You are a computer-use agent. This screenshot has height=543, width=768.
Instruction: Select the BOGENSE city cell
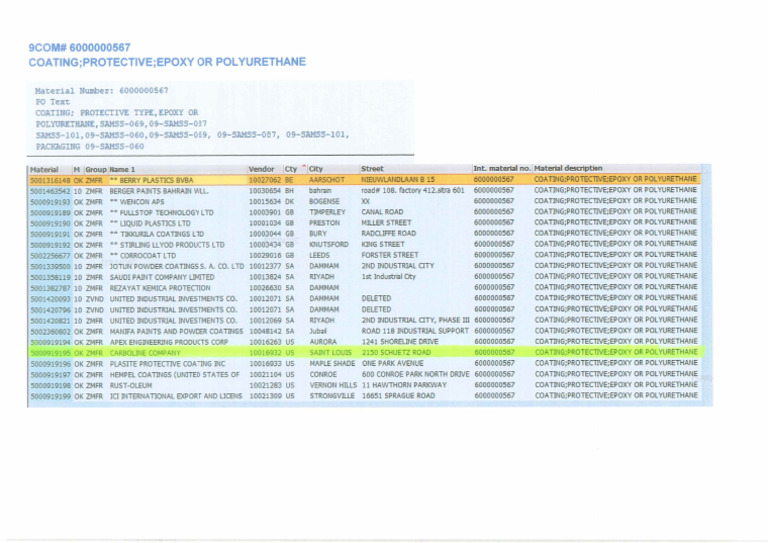click(324, 201)
